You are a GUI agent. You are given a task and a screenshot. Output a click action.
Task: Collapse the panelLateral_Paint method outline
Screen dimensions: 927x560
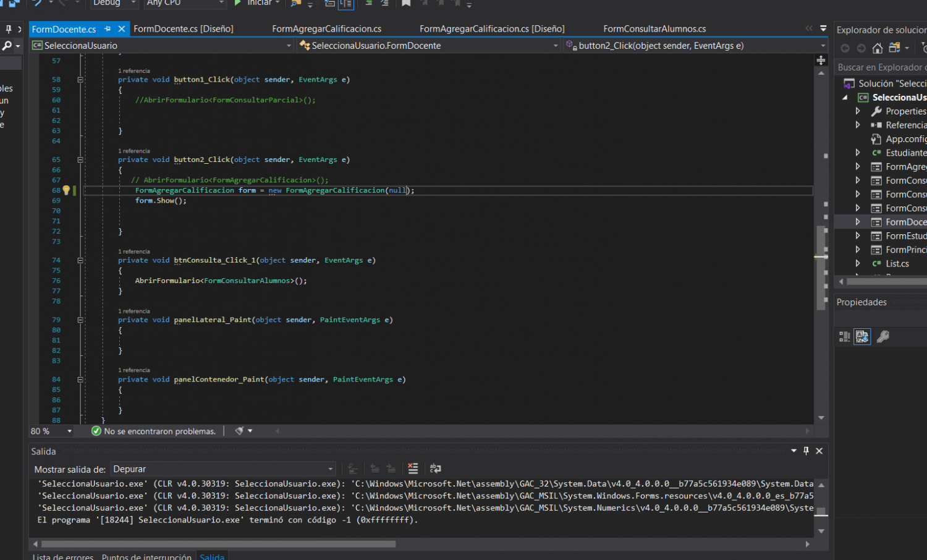coord(80,320)
